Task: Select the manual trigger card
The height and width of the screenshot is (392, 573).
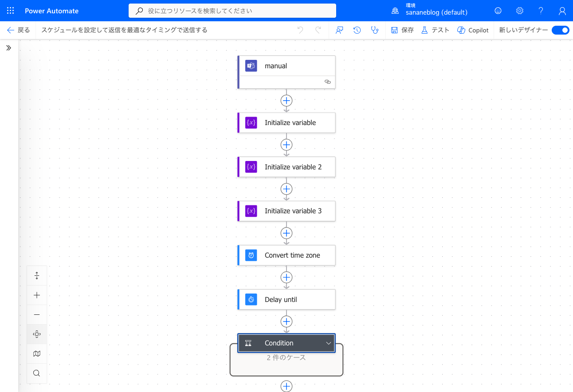Action: (x=286, y=72)
